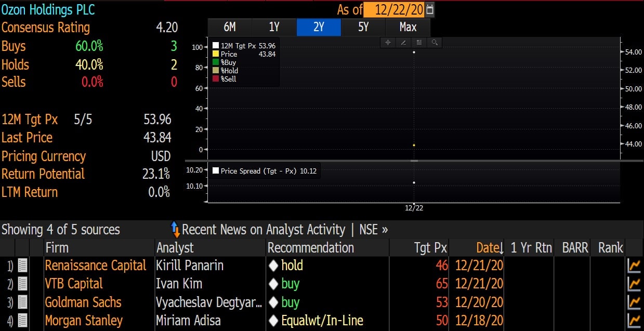This screenshot has width=644, height=331.
Task: Click analyst name Vyacheslav Degtyar…
Action: pos(209,302)
